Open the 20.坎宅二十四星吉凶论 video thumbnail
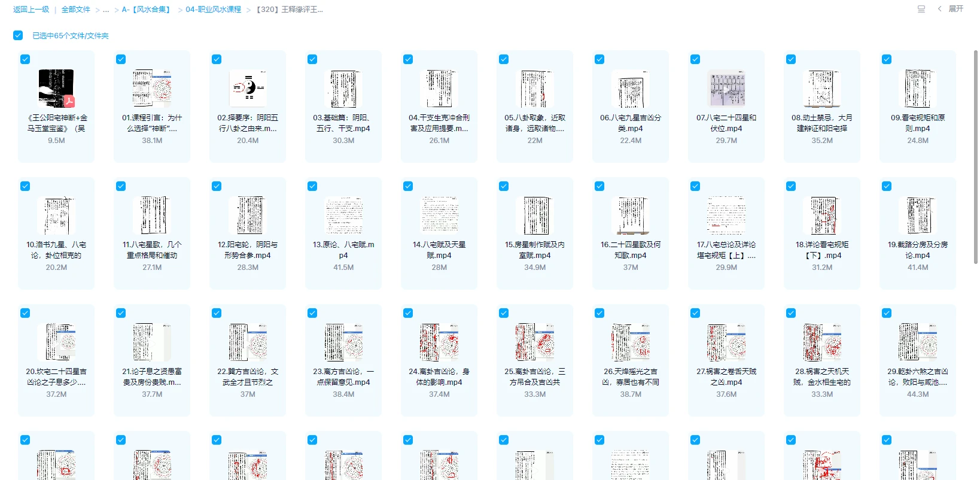 tap(56, 342)
